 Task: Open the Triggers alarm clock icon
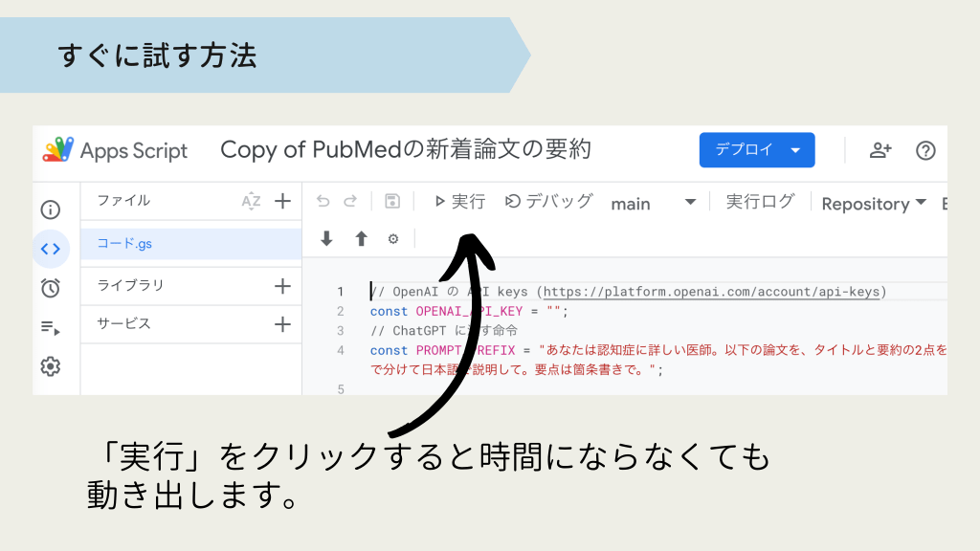(x=51, y=288)
